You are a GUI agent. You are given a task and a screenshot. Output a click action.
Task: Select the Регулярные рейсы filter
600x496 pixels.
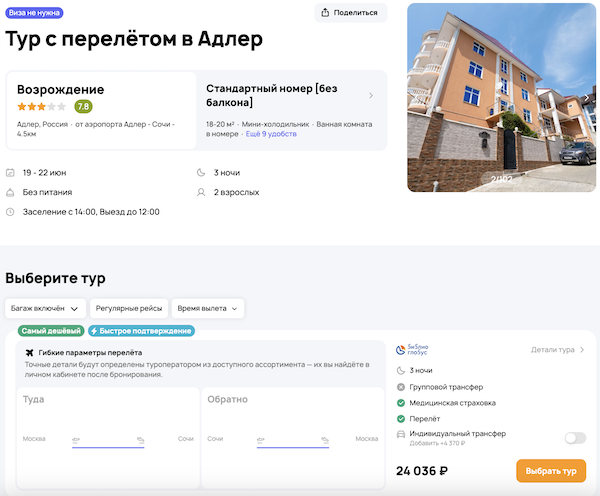tap(128, 309)
